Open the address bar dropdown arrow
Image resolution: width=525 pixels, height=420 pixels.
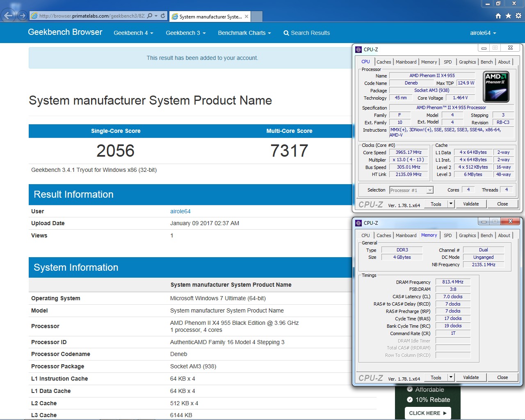[156, 16]
